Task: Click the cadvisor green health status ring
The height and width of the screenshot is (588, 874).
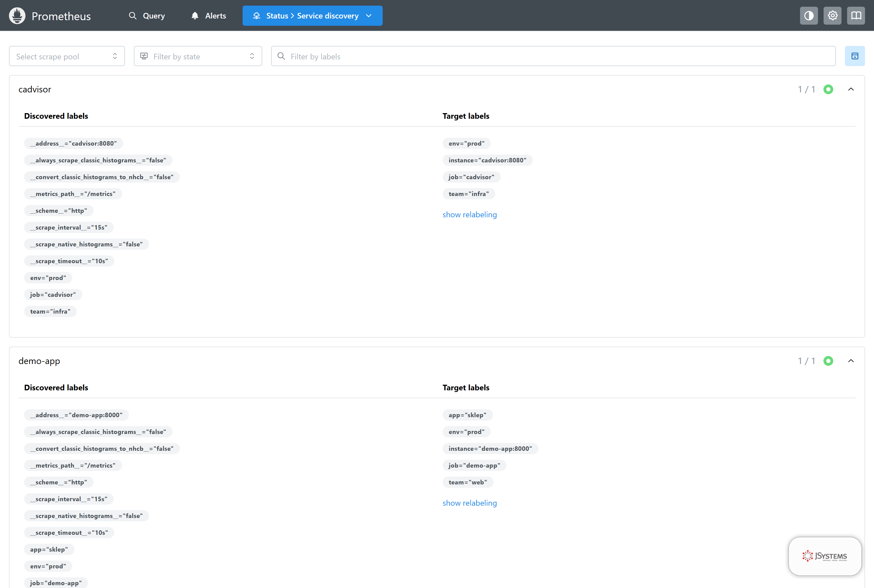Action: (x=828, y=89)
